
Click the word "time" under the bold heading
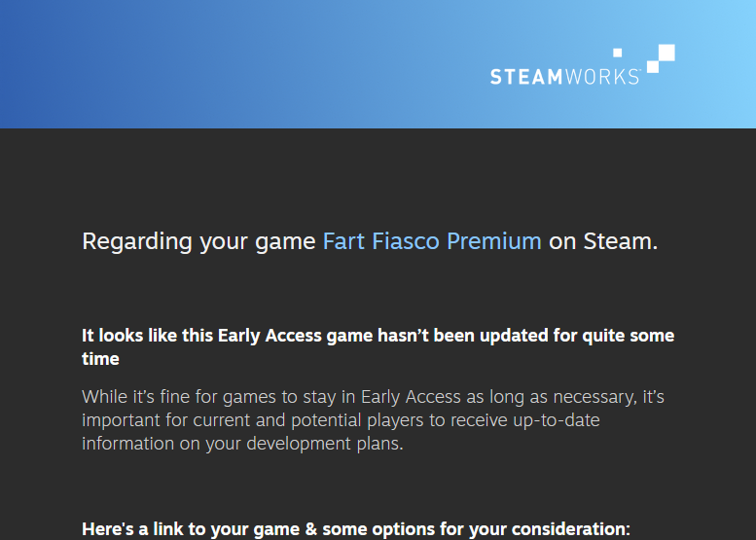100,359
